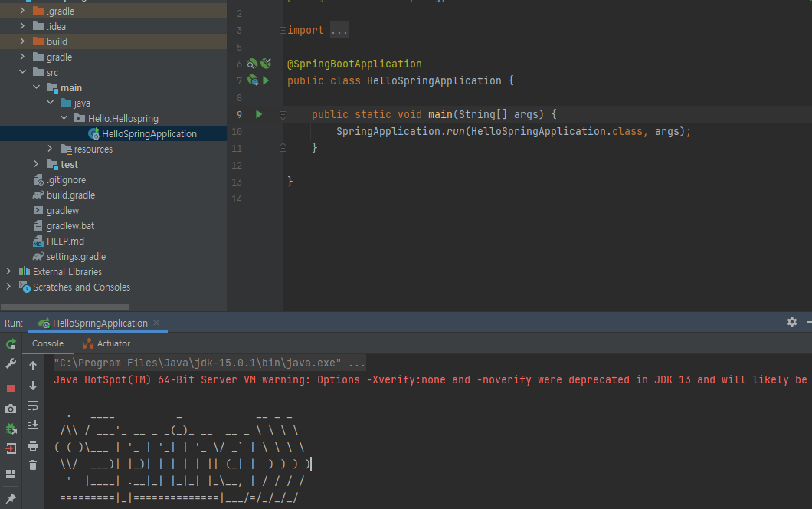Expand the .idea folder
This screenshot has width=812, height=509.
22,26
